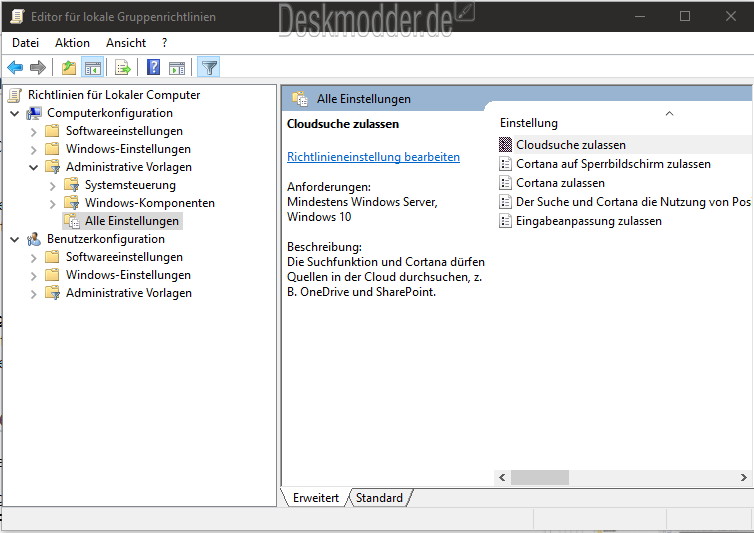This screenshot has width=754, height=533.
Task: Click the Group Policy Editor title bar icon
Action: 17,16
